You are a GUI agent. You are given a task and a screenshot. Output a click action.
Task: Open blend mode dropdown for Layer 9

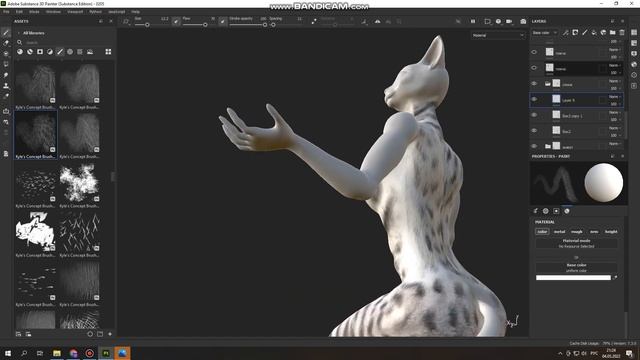(x=614, y=96)
